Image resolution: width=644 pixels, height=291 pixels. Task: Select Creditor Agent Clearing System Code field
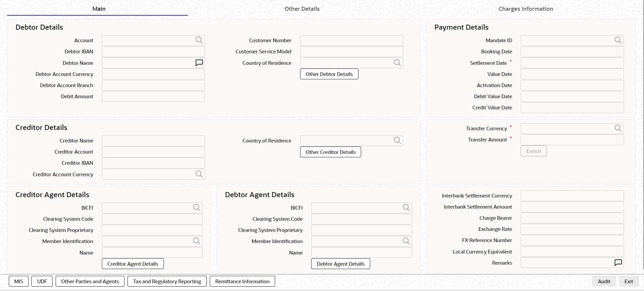[152, 219]
